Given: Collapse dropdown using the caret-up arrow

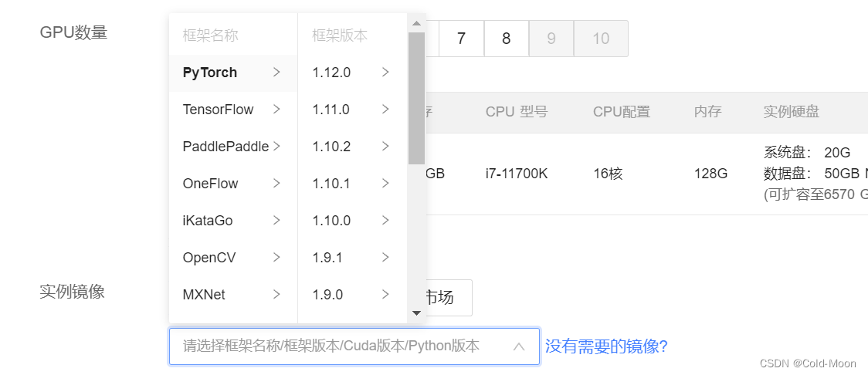Looking at the screenshot, I should click(519, 346).
